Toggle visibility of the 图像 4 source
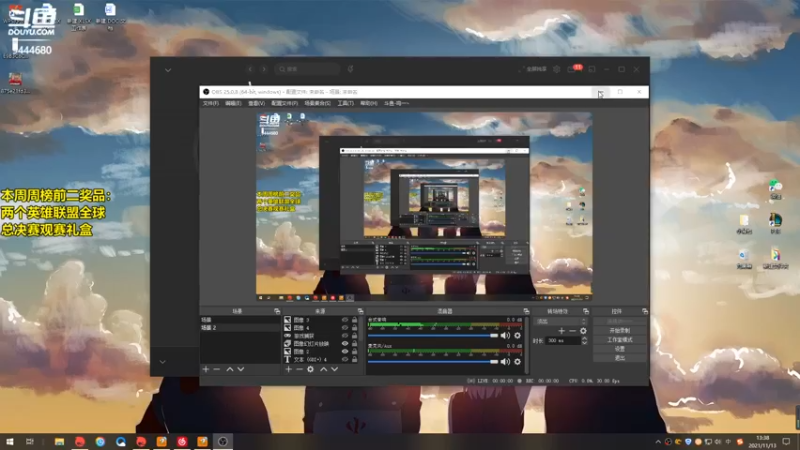Screen dimensions: 800x450 click(345, 328)
